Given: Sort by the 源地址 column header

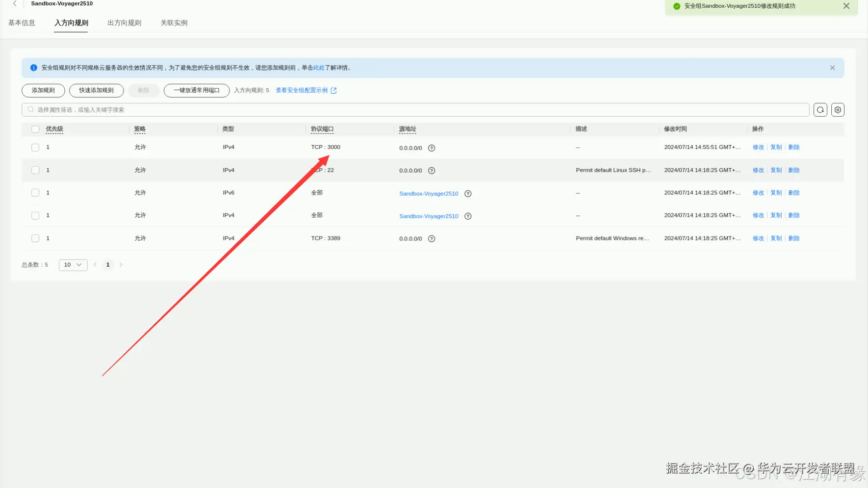Looking at the screenshot, I should [x=408, y=129].
